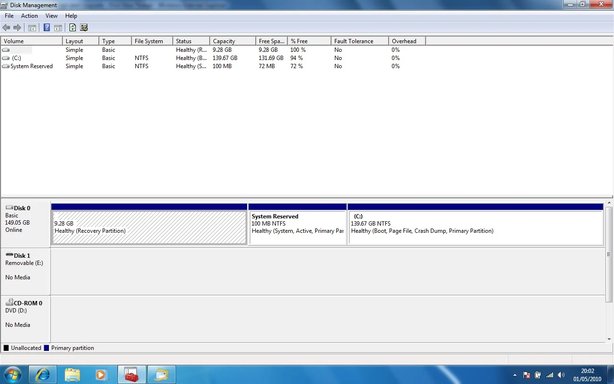Click the network signal tray icon
Viewport: 614px width, 384px height.
550,375
